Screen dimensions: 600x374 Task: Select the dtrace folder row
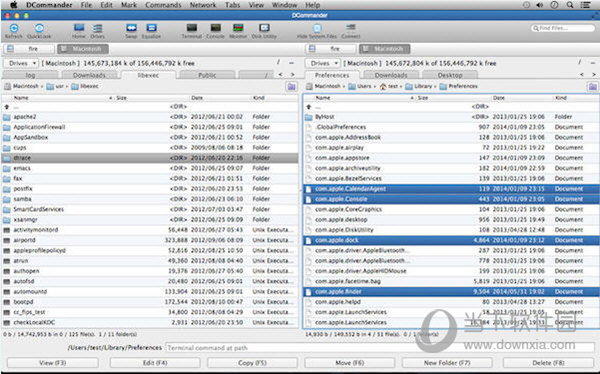(150, 158)
